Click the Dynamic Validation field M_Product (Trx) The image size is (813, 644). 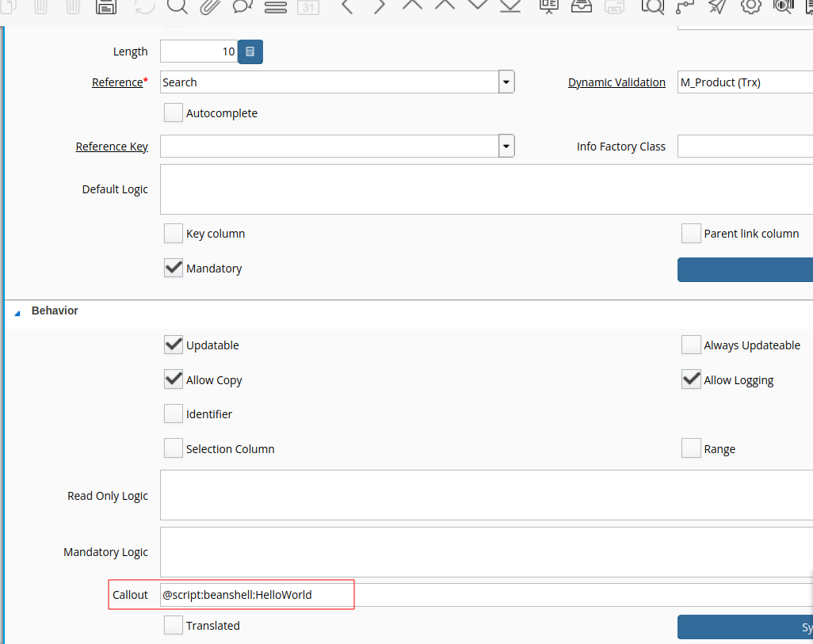pos(745,82)
